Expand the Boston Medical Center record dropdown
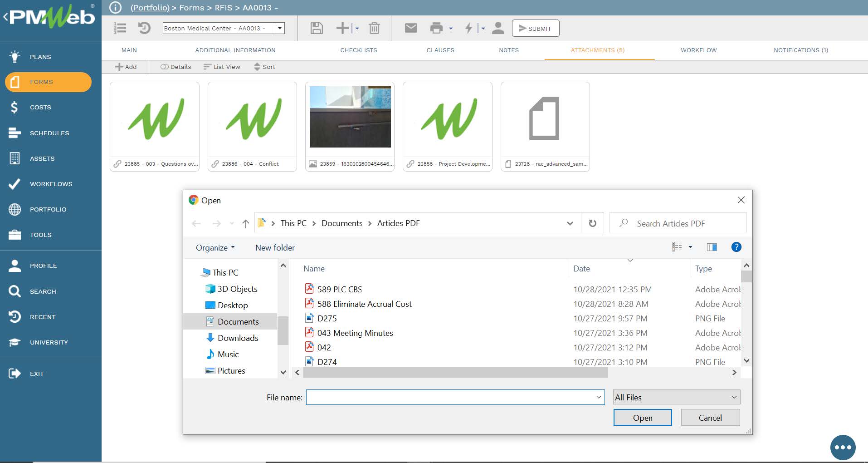 pyautogui.click(x=280, y=28)
